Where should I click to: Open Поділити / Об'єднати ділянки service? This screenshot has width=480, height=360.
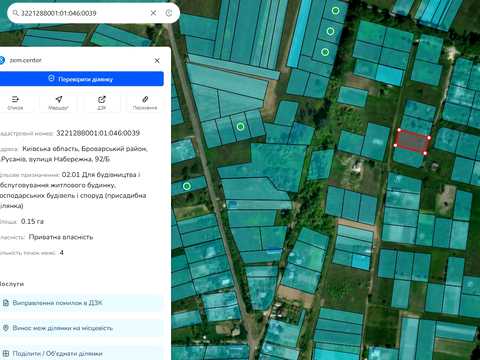pos(81,353)
